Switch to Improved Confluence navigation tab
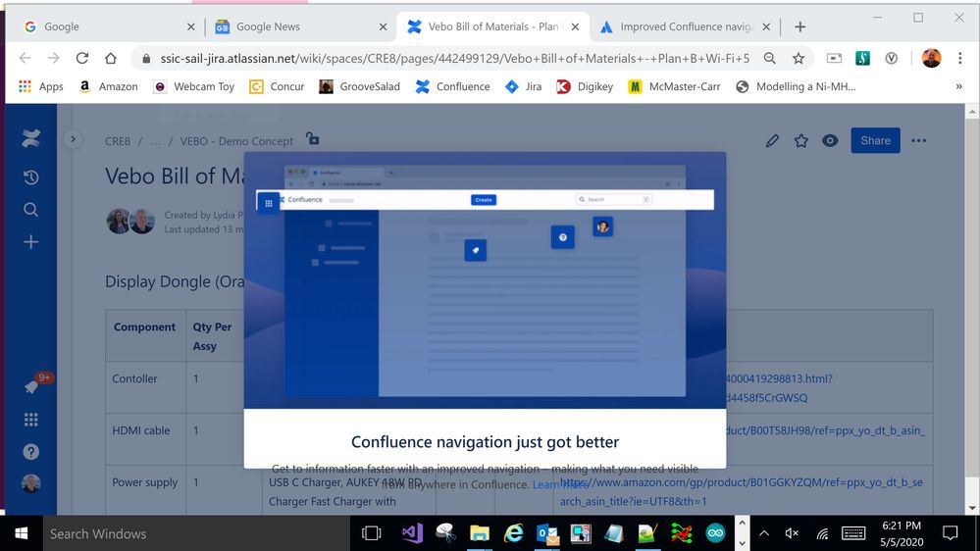The height and width of the screenshot is (551, 980). [x=685, y=26]
